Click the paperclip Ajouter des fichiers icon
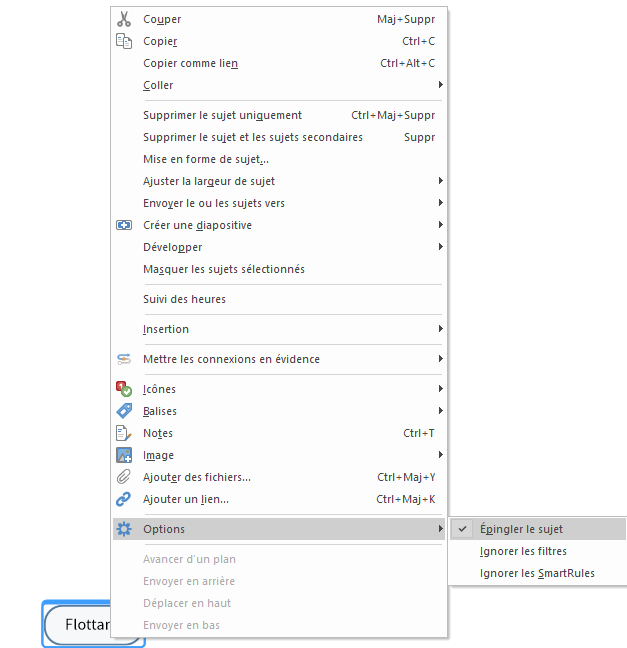This screenshot has width=627, height=648. pyautogui.click(x=124, y=477)
